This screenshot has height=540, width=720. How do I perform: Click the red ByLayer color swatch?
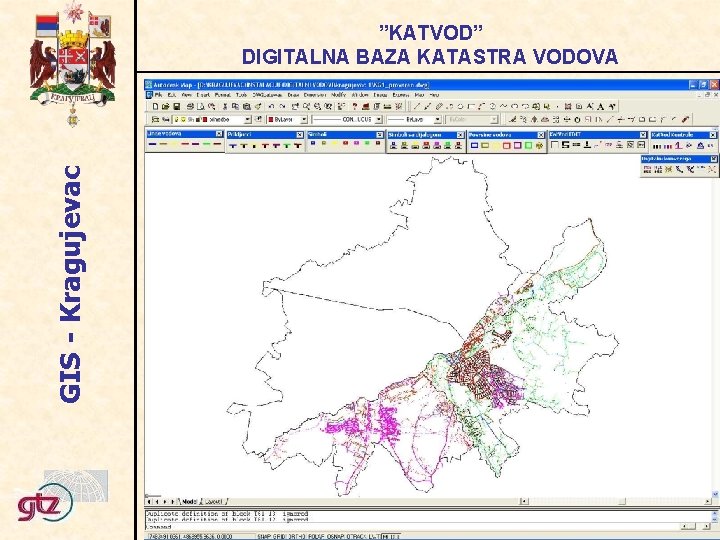[x=271, y=119]
